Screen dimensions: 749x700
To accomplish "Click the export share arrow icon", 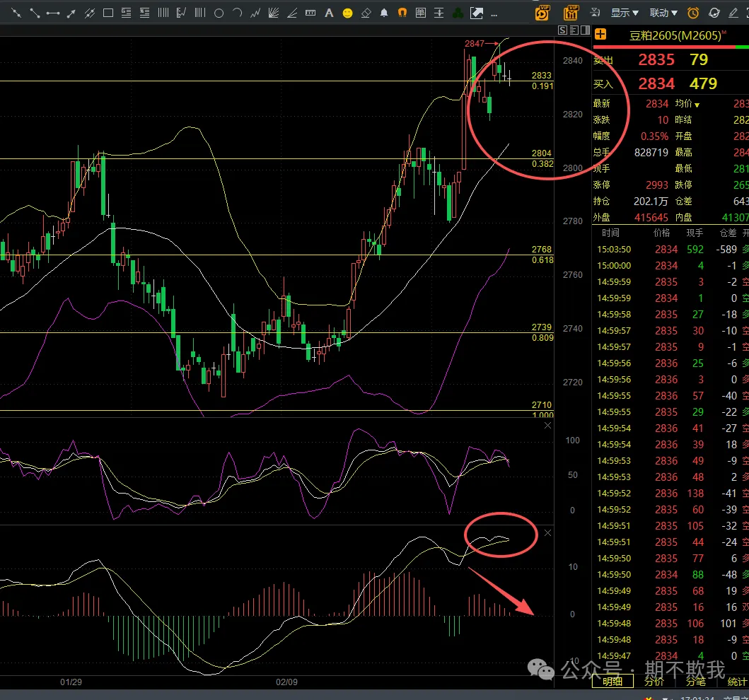I will 476,13.
